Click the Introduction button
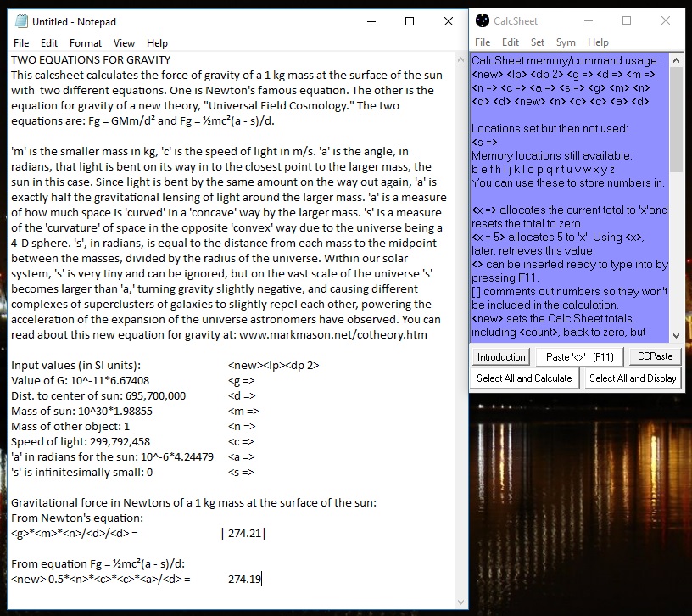692x616 pixels. [x=501, y=357]
